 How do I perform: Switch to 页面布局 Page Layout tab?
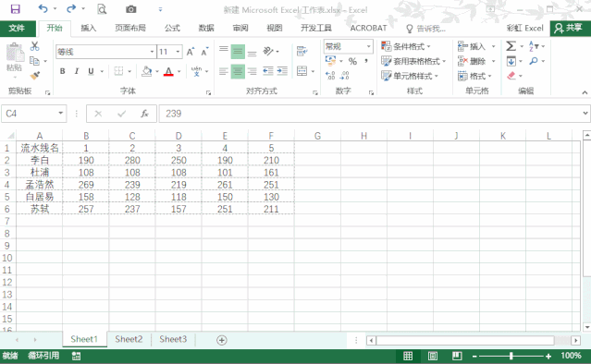point(130,29)
